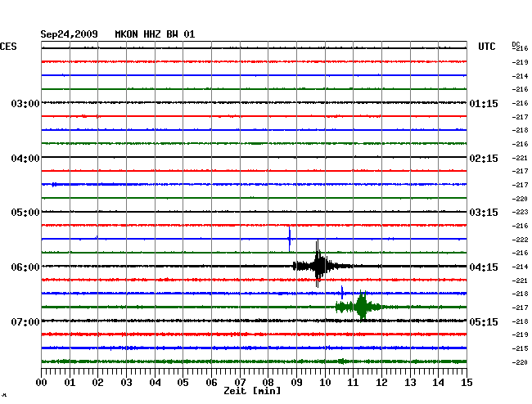Viewport: 532px width, 404px height.
Task: Click the 04:15 UTC time label
Action: point(484,267)
